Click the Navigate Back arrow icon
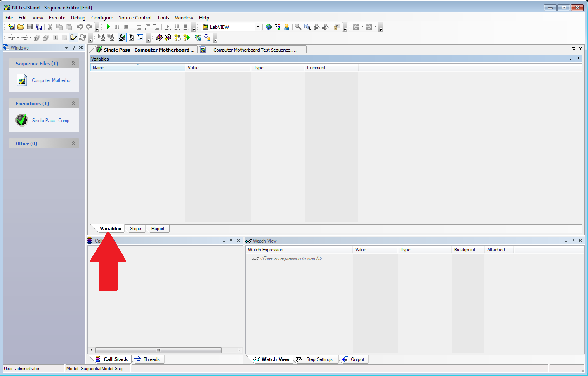The image size is (588, 376). pyautogui.click(x=356, y=27)
